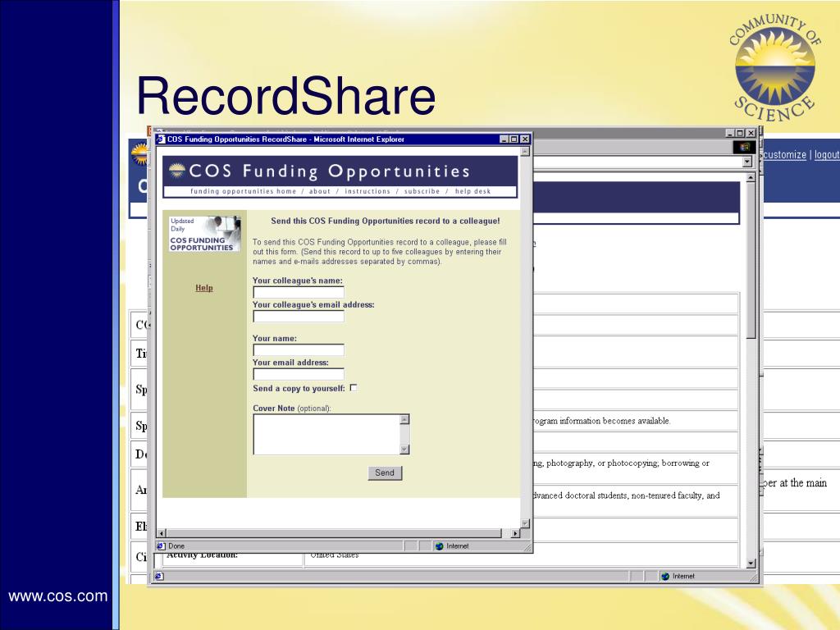This screenshot has width=840, height=630.
Task: Click the Community of Science logo
Action: tap(774, 67)
